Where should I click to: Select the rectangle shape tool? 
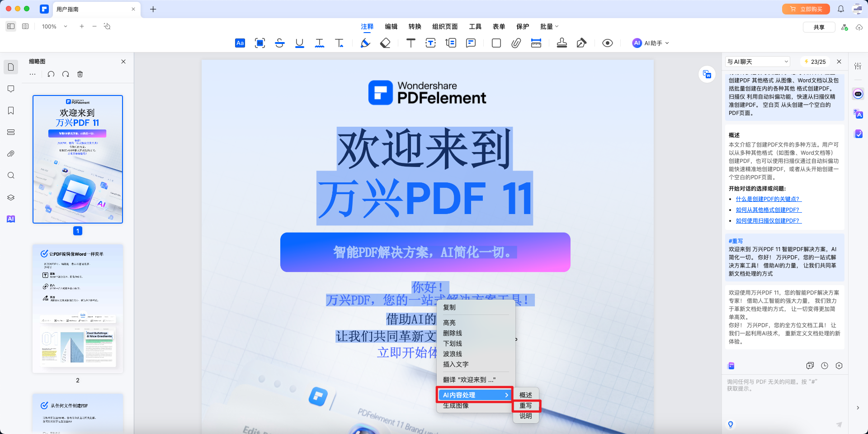click(x=496, y=43)
